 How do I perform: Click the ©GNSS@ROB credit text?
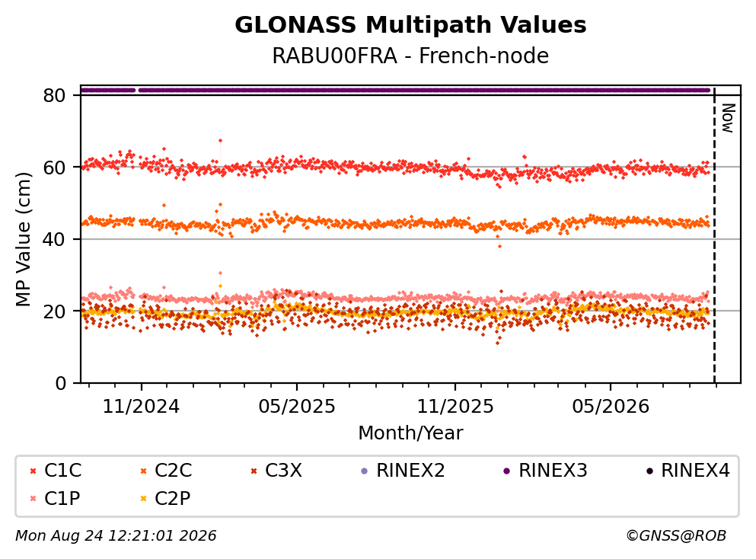[676, 536]
